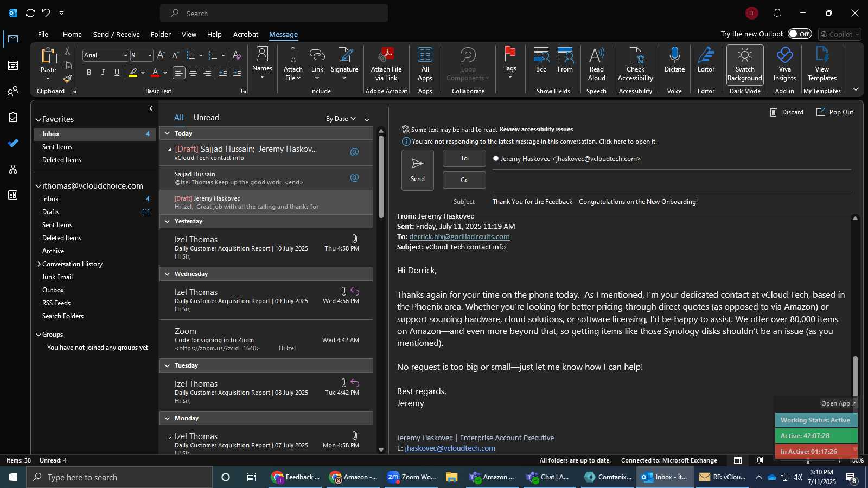Screen dimensions: 868x488
Task: Click the Windows taskbar search box
Action: coord(119,477)
